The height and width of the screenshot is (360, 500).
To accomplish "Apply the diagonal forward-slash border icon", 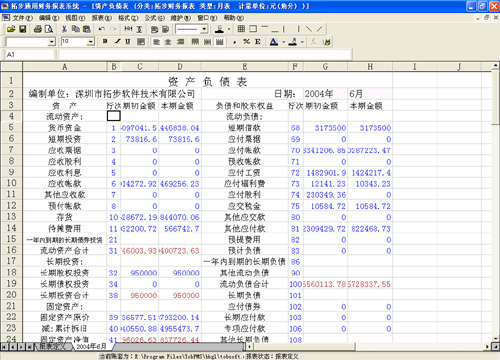I will [319, 29].
